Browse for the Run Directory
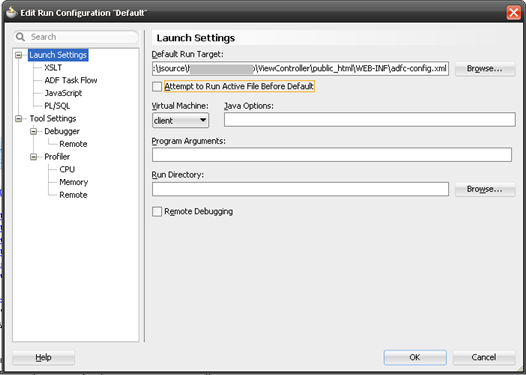 485,189
